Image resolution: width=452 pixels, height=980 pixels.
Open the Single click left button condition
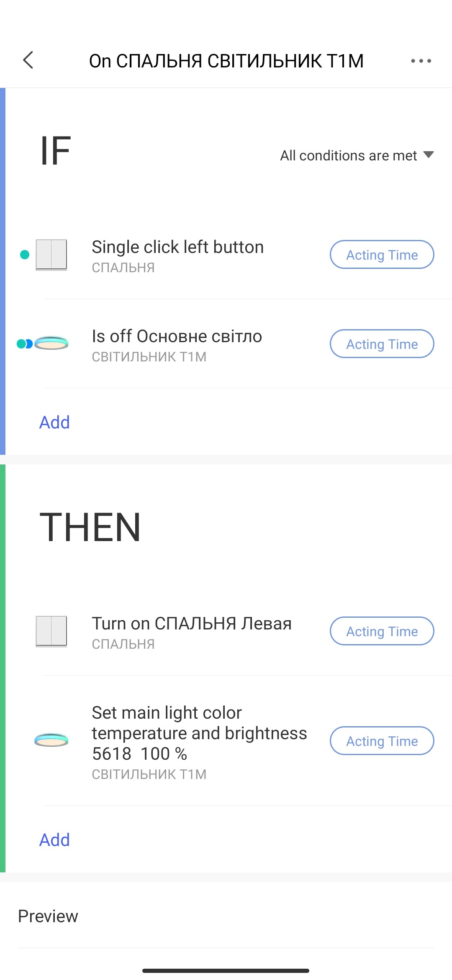point(178,247)
